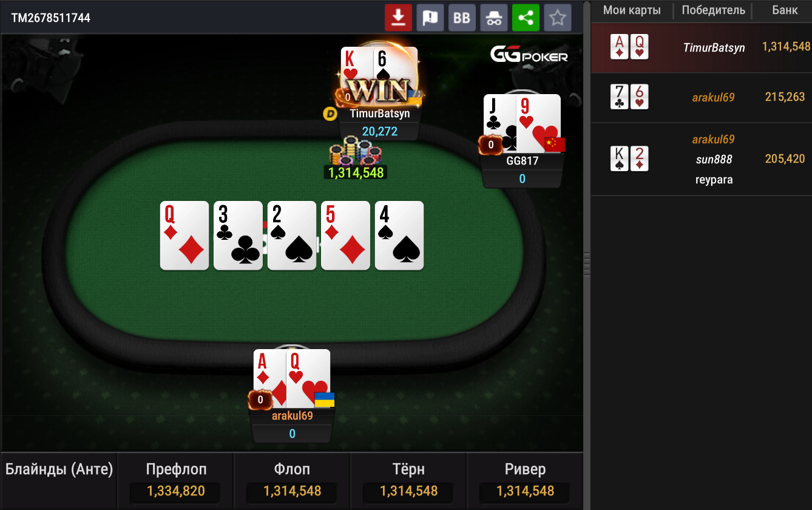Mark hand as favorite with star icon
812x510 pixels.
click(558, 18)
